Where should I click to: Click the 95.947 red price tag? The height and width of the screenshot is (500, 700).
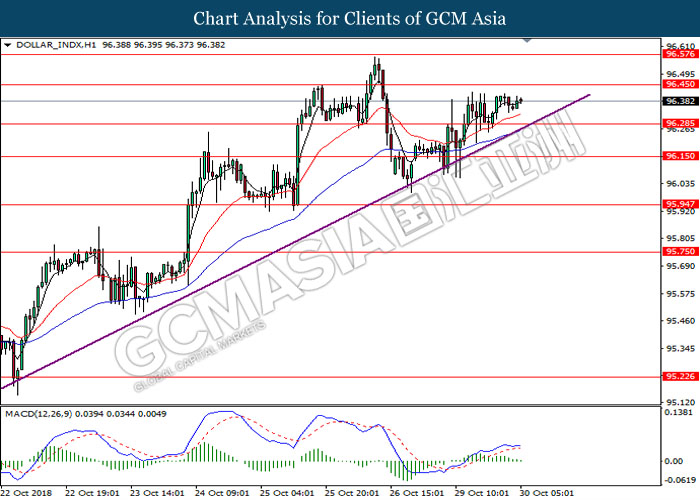point(680,204)
